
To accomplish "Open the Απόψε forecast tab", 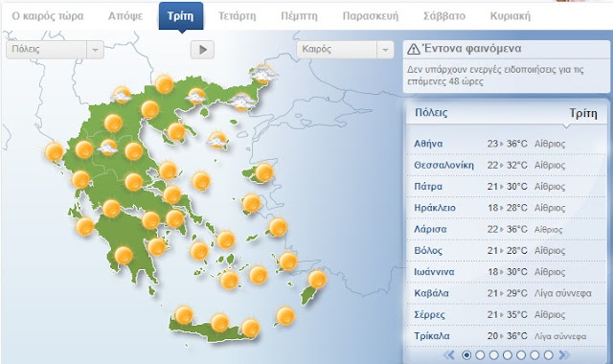I will pyautogui.click(x=125, y=16).
